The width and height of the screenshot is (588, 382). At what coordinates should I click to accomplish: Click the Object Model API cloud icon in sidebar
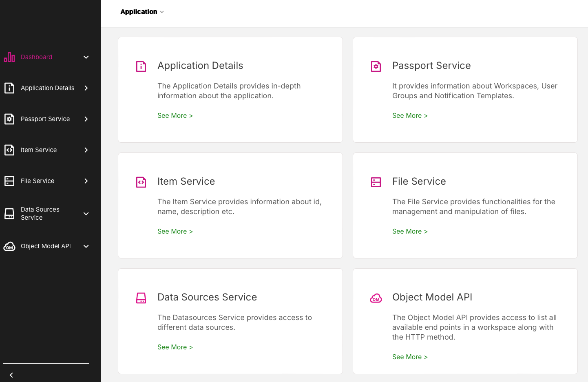(9, 246)
